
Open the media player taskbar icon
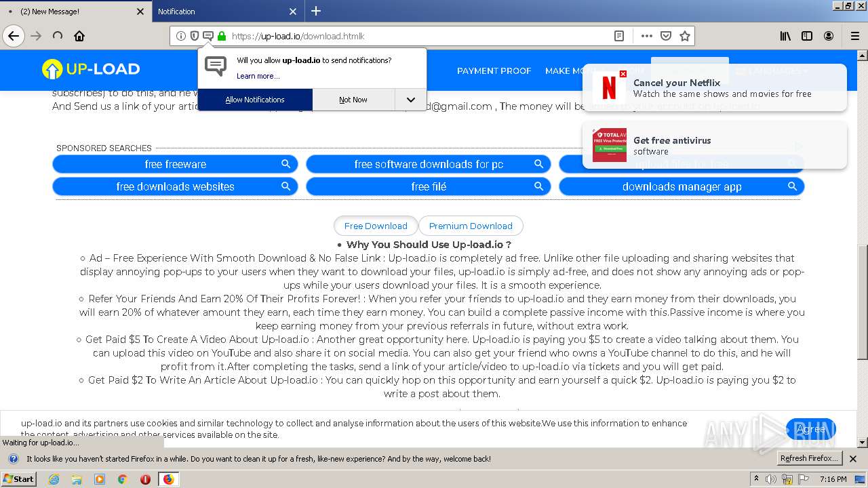100,479
